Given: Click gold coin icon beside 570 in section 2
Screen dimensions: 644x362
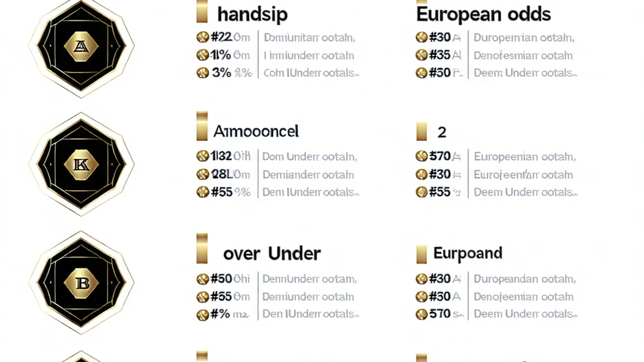Looking at the screenshot, I should pos(422,157).
